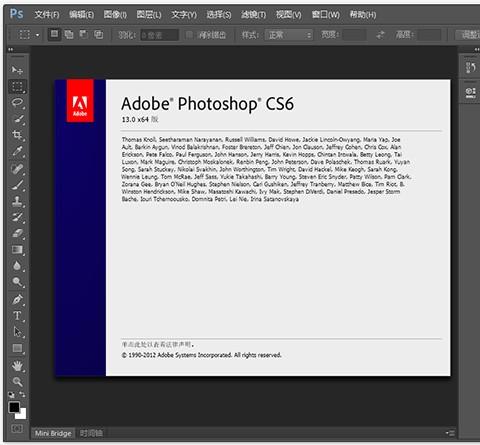Select the Hand tool
Viewport: 480px width, 445px height.
click(17, 366)
